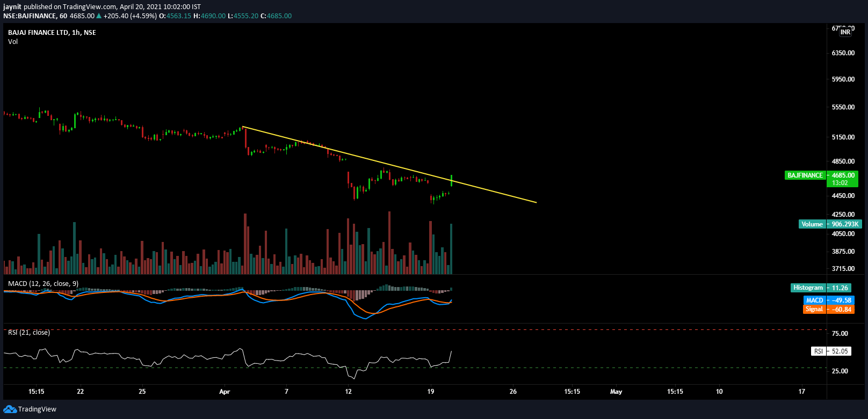The height and width of the screenshot is (419, 868).
Task: Click the May label on time axis
Action: point(616,392)
